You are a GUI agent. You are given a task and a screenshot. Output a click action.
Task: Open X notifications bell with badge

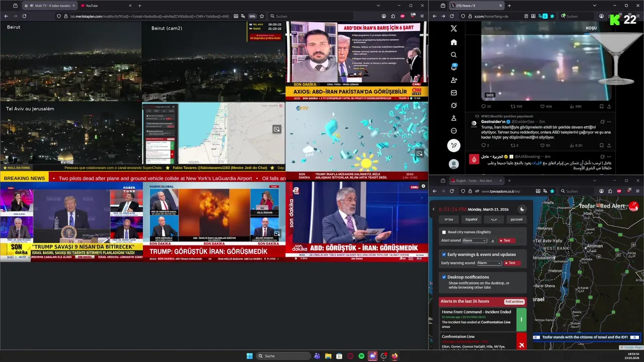[453, 67]
